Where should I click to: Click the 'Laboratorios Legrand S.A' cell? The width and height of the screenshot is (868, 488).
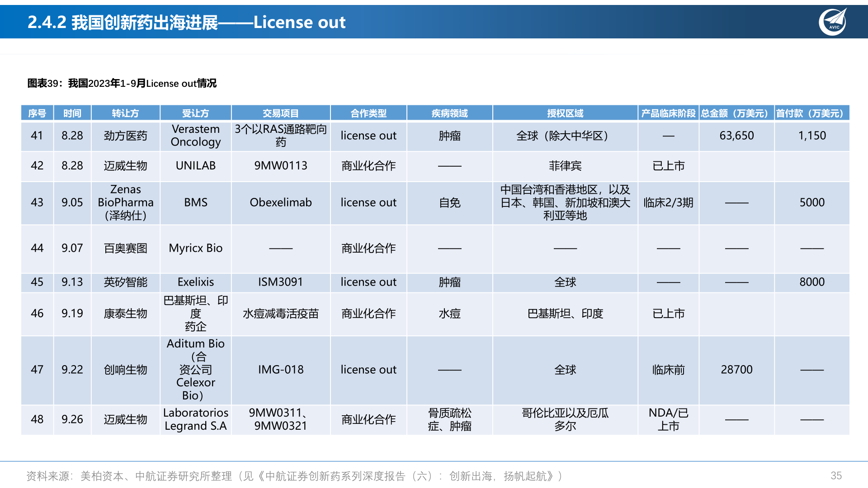195,419
